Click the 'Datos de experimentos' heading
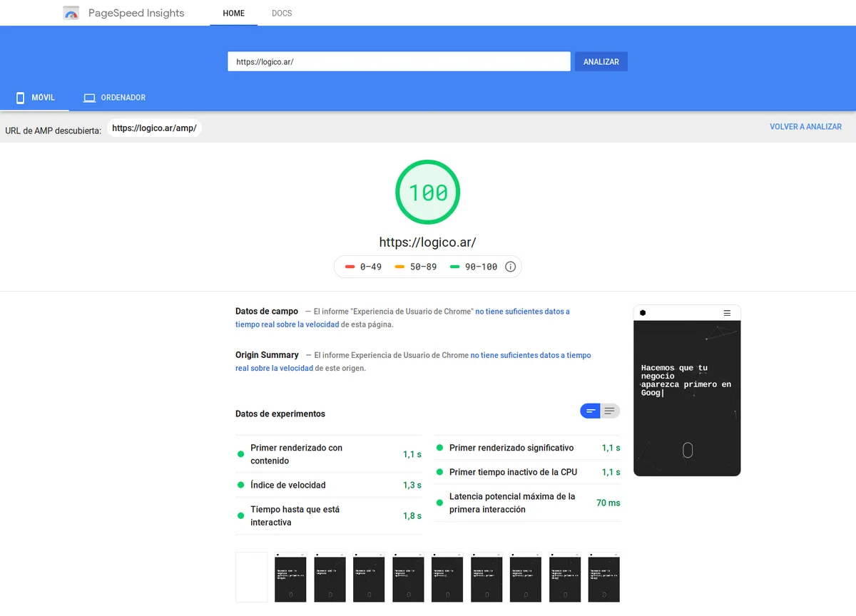Viewport: 856px width, 616px height. 280,414
